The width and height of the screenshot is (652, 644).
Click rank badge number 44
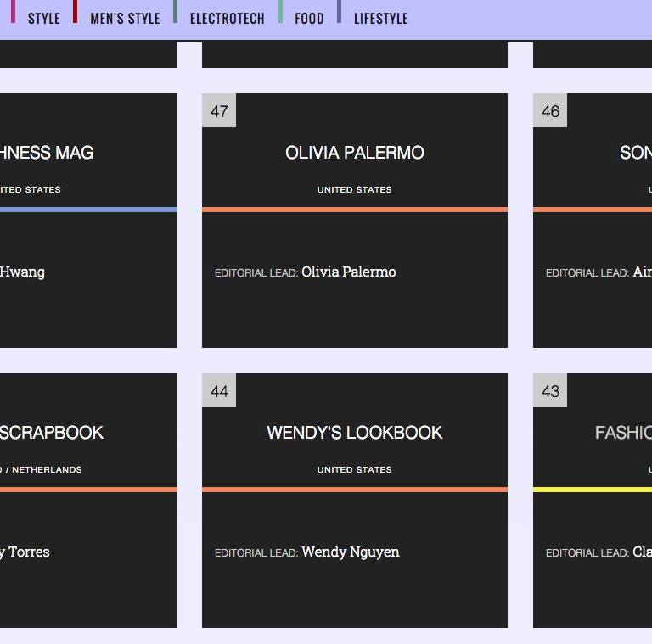[219, 391]
